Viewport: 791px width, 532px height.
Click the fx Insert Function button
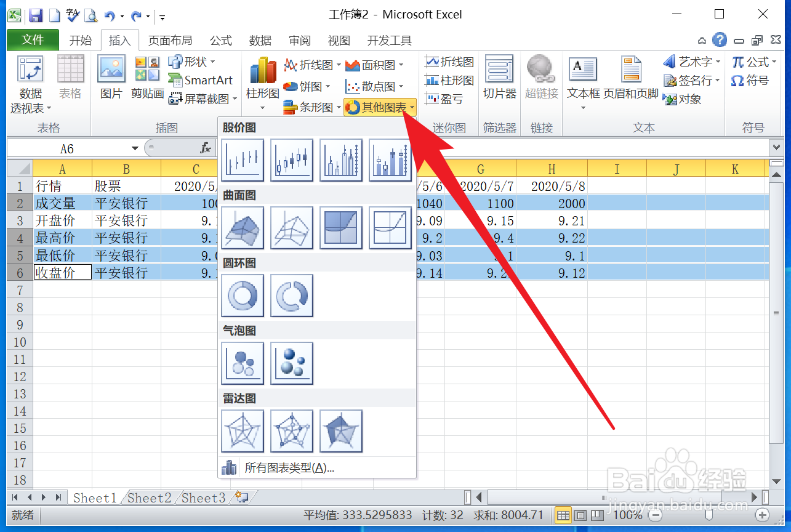point(206,148)
